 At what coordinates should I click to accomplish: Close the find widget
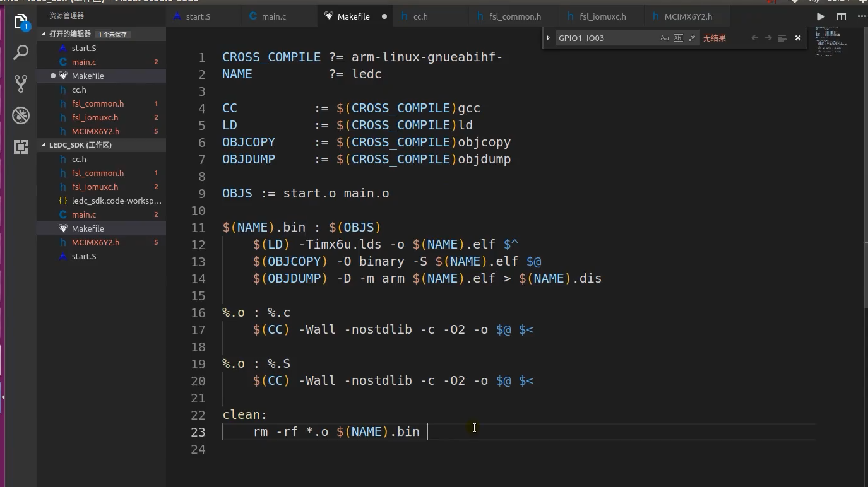798,38
